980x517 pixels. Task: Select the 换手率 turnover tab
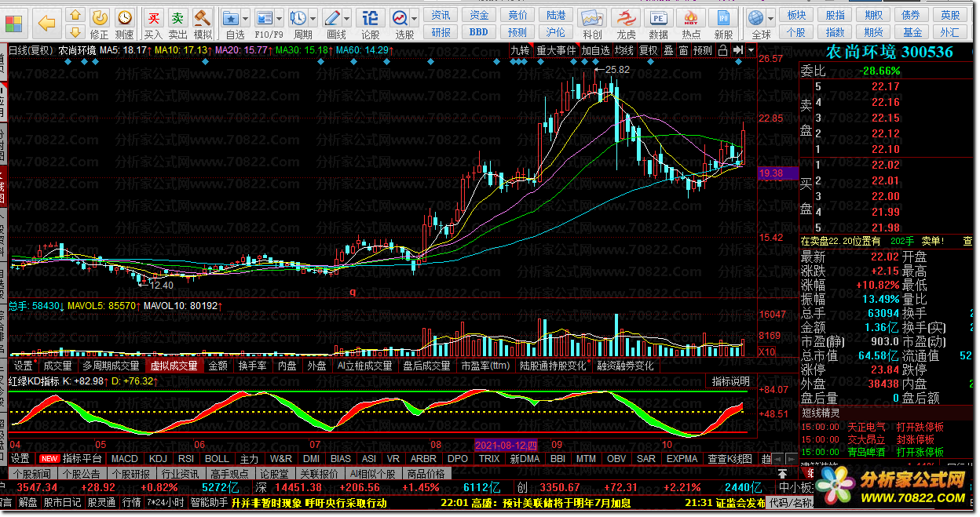coord(253,366)
